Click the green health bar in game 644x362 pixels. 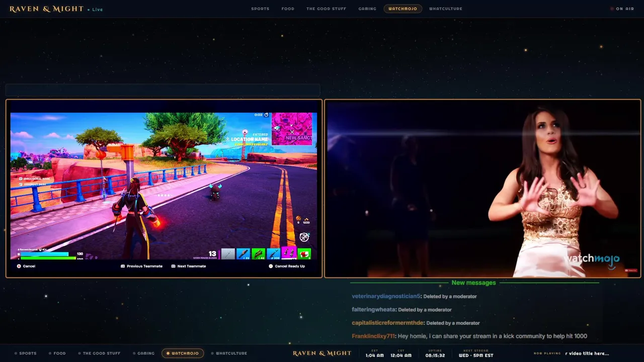coord(47,258)
